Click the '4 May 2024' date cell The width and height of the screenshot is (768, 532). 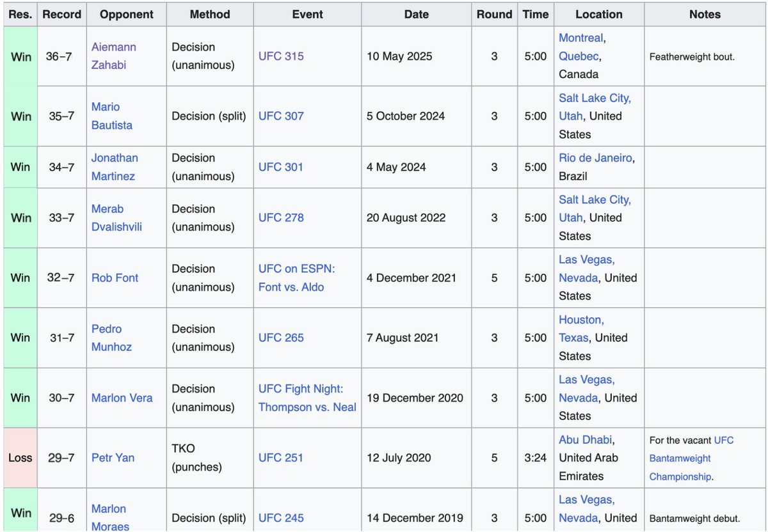tap(417, 167)
